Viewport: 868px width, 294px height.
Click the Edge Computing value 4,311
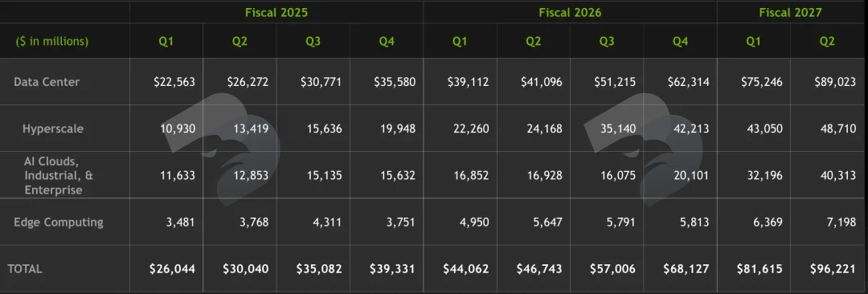pyautogui.click(x=328, y=223)
